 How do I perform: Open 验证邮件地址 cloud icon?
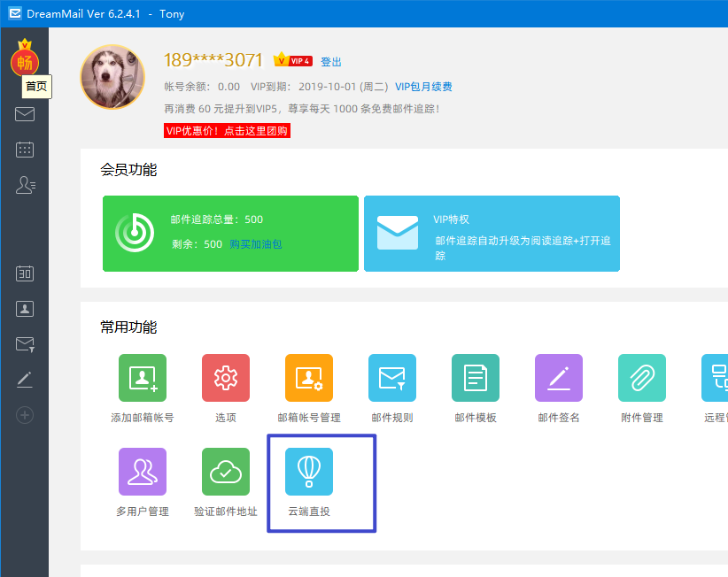pyautogui.click(x=226, y=472)
